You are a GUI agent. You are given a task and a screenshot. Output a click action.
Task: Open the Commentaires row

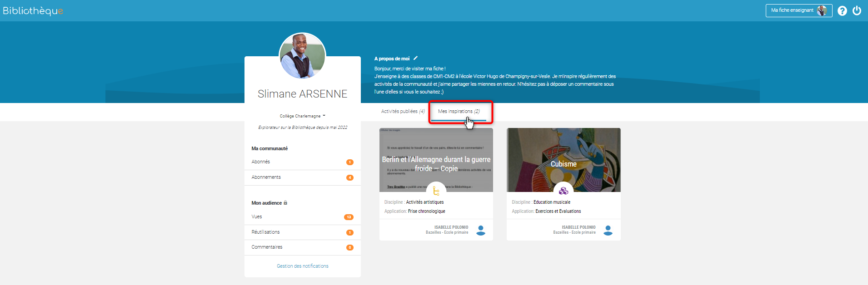pyautogui.click(x=303, y=247)
